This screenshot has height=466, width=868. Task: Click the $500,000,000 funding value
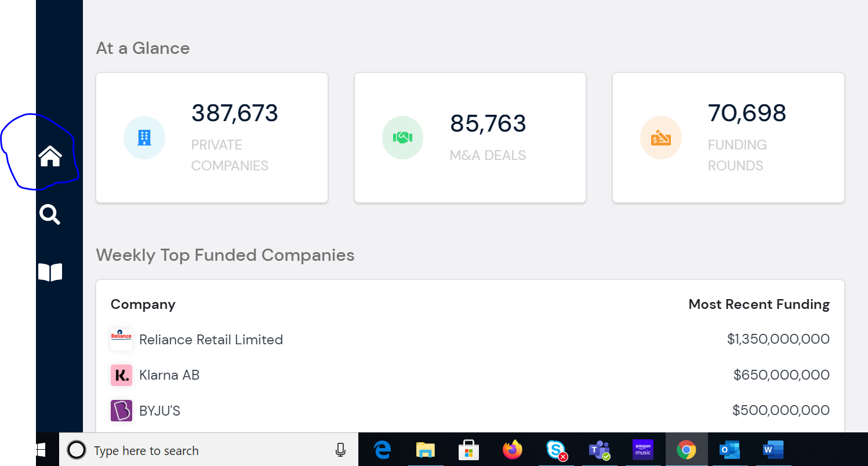pyautogui.click(x=781, y=410)
